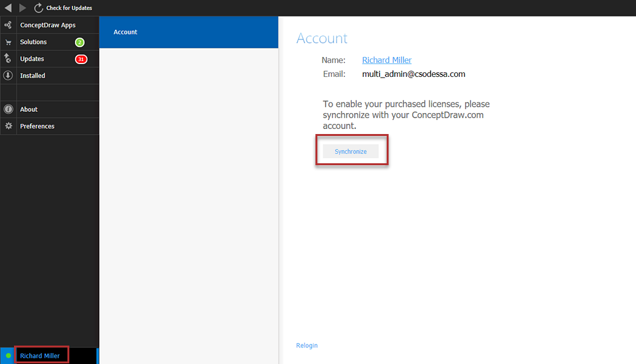The image size is (636, 364).
Task: Click Richard Miller in the bottom status bar
Action: (39, 356)
